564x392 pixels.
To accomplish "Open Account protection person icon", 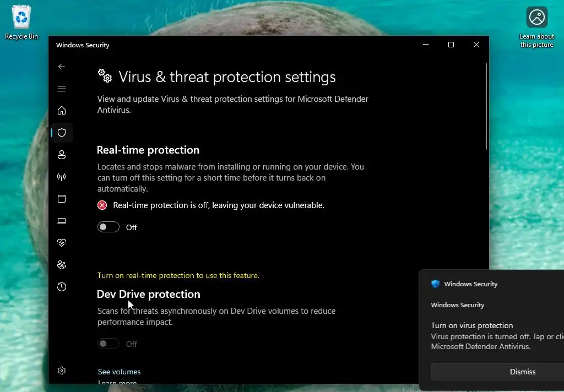I will click(x=62, y=155).
